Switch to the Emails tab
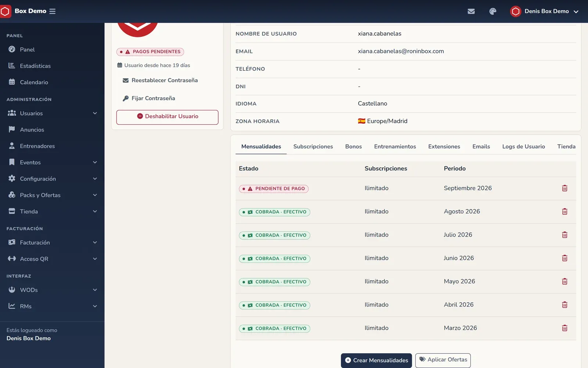Viewport: 588px width, 368px height. tap(481, 146)
